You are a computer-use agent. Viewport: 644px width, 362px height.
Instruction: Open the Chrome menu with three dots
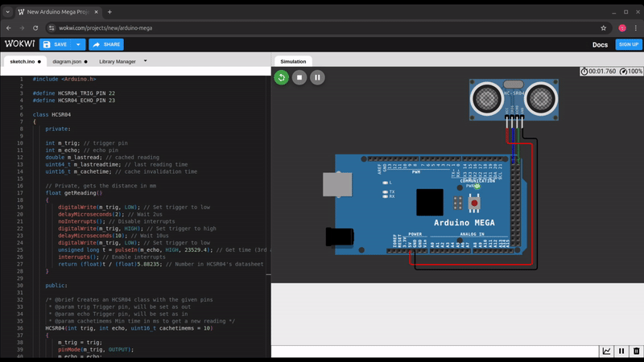[x=636, y=28]
